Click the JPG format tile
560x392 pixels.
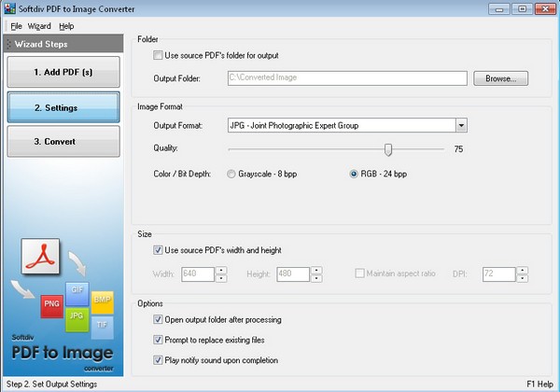click(77, 320)
